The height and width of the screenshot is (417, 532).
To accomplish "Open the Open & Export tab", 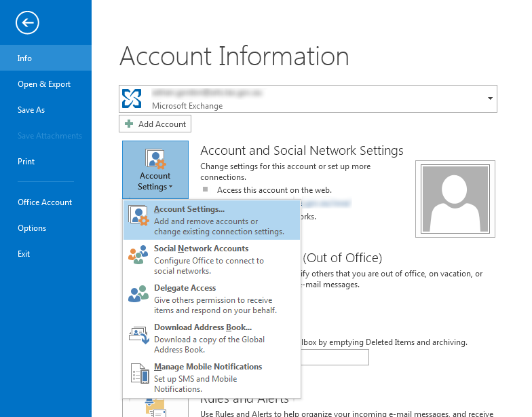I will pos(46,84).
